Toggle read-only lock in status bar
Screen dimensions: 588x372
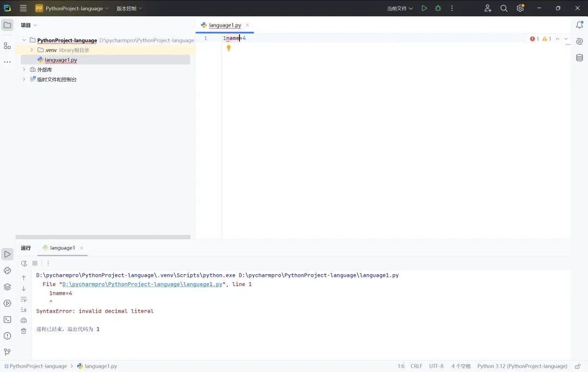578,366
